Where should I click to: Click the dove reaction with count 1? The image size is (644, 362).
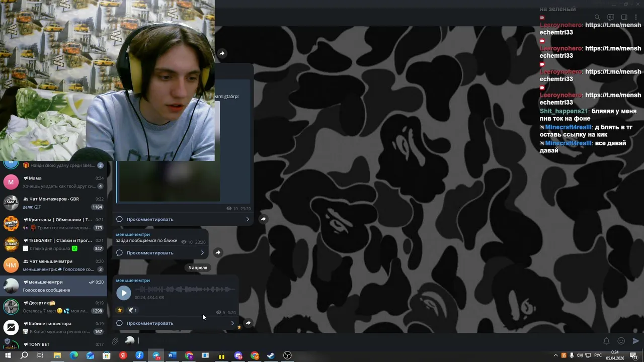pos(132,310)
